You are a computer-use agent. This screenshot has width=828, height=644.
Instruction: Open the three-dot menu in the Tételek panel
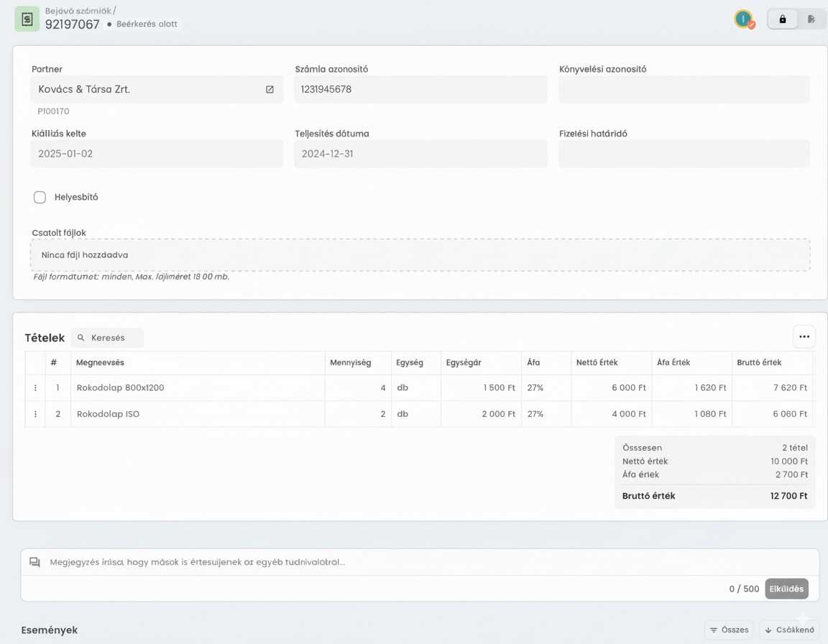804,336
